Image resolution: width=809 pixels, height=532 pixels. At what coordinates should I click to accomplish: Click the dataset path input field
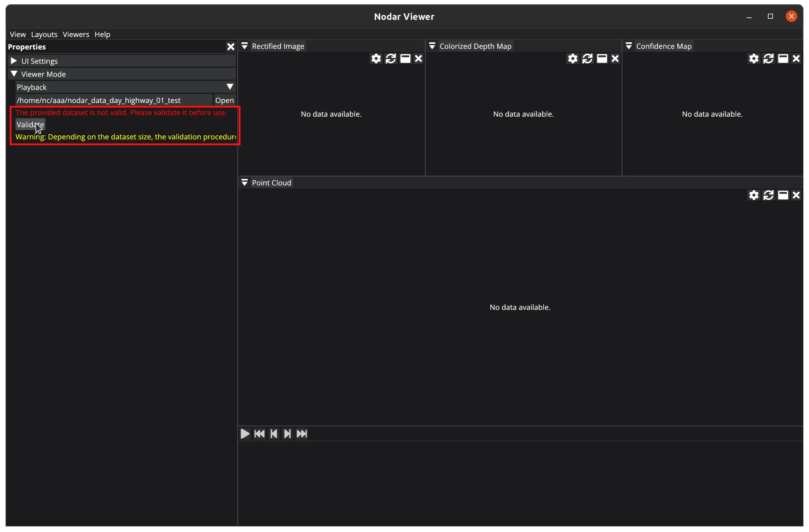click(114, 100)
